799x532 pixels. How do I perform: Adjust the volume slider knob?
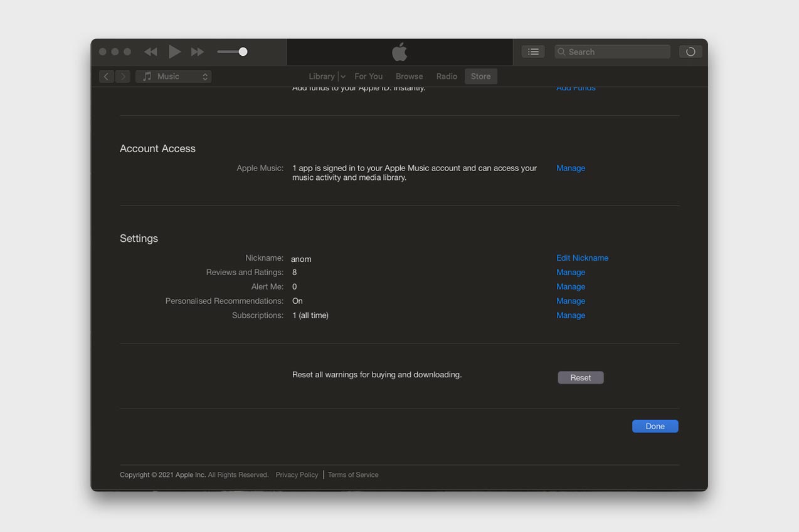coord(243,52)
